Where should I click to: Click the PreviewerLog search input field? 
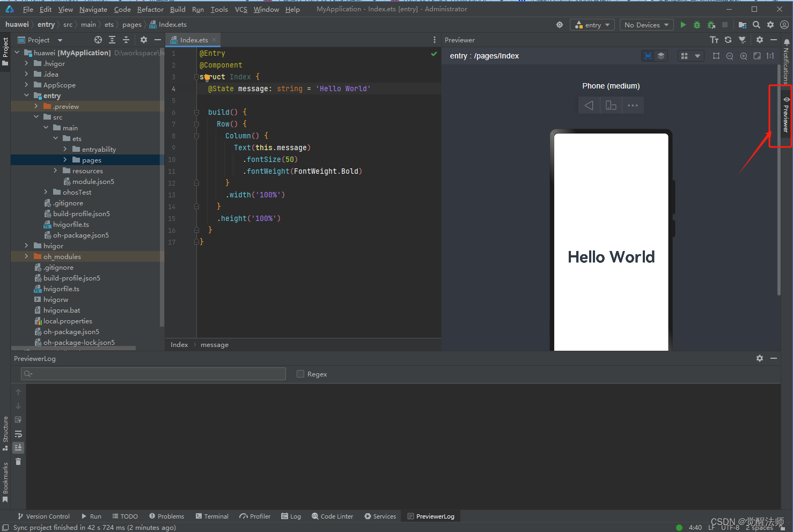pyautogui.click(x=153, y=374)
